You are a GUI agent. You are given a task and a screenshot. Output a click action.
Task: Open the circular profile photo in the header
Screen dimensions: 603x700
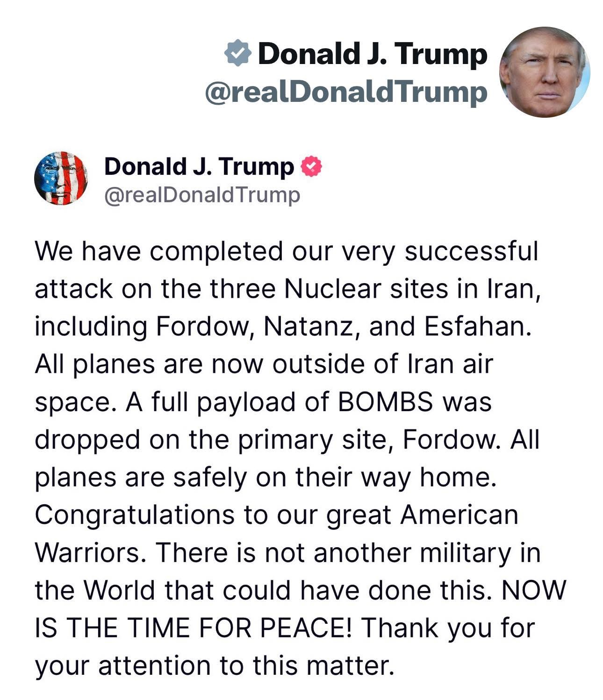pyautogui.click(x=545, y=72)
